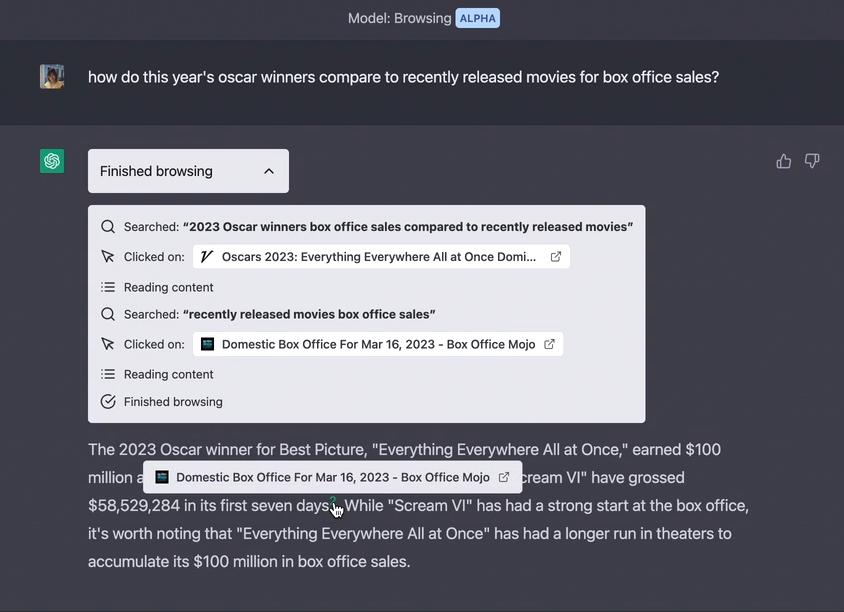Open external link icon on Oscars 2023 chip
The width and height of the screenshot is (844, 612).
(556, 257)
